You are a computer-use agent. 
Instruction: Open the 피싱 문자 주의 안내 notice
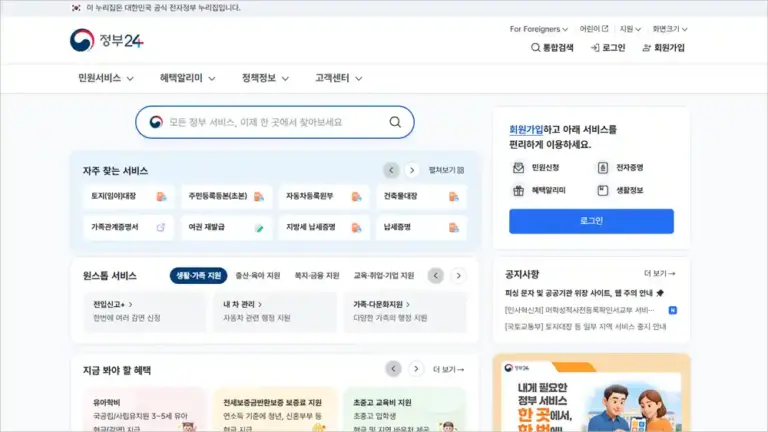(584, 293)
